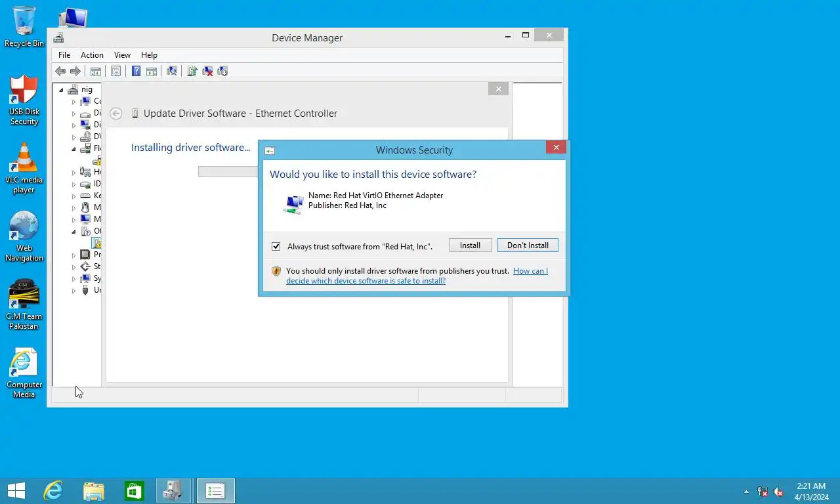The height and width of the screenshot is (504, 840).
Task: Open File Explorer from the taskbar
Action: (x=94, y=491)
